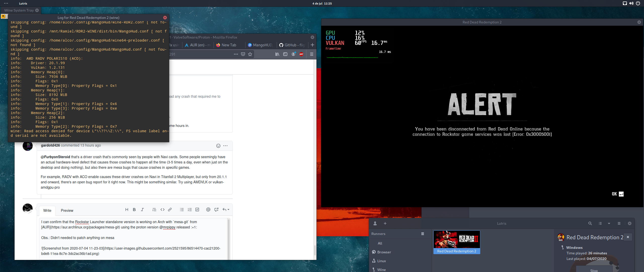Reference an issue or pull request icon

pos(216,210)
